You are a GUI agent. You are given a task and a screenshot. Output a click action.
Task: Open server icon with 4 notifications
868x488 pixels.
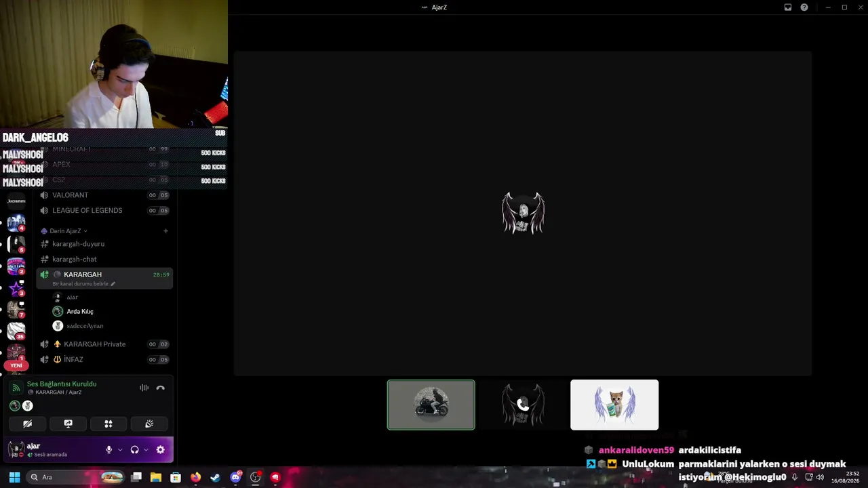16,222
